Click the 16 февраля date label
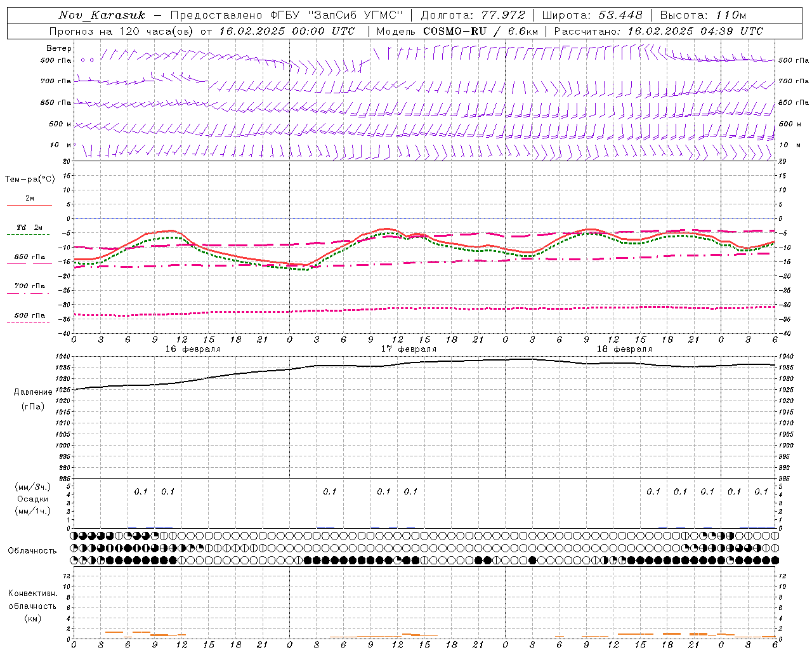Screen dimensions: 812x650 tap(193, 349)
